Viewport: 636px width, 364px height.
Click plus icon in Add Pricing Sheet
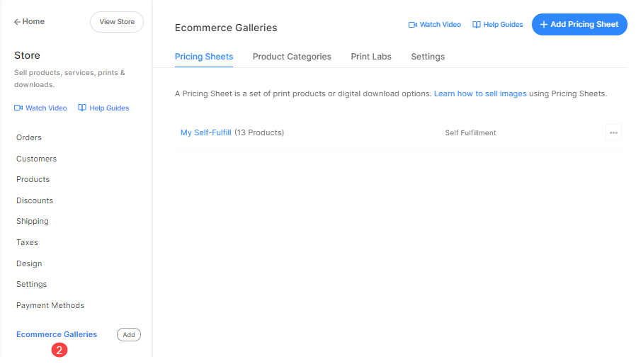[544, 25]
